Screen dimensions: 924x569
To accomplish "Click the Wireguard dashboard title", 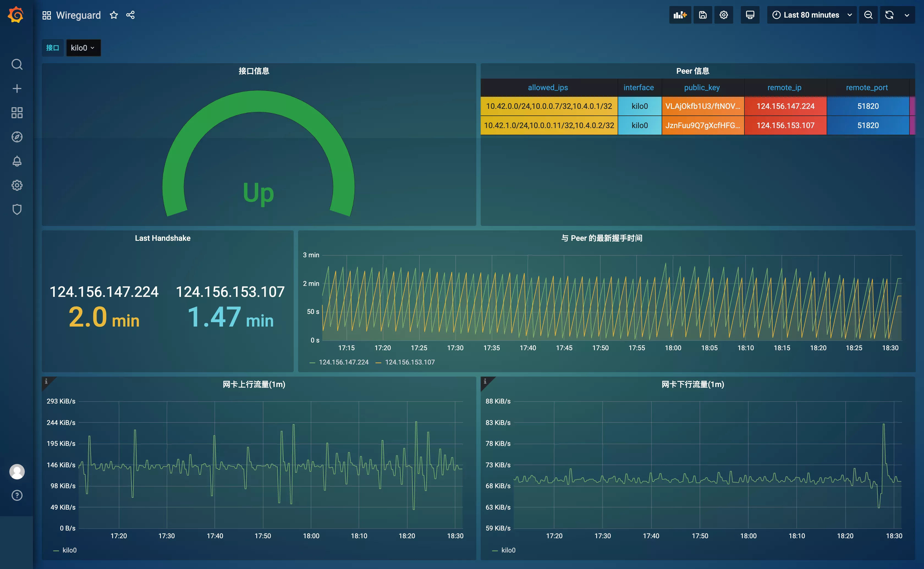I will [78, 15].
